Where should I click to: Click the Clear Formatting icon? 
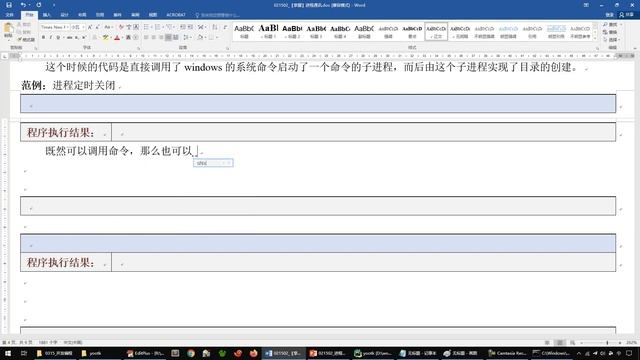[121, 27]
